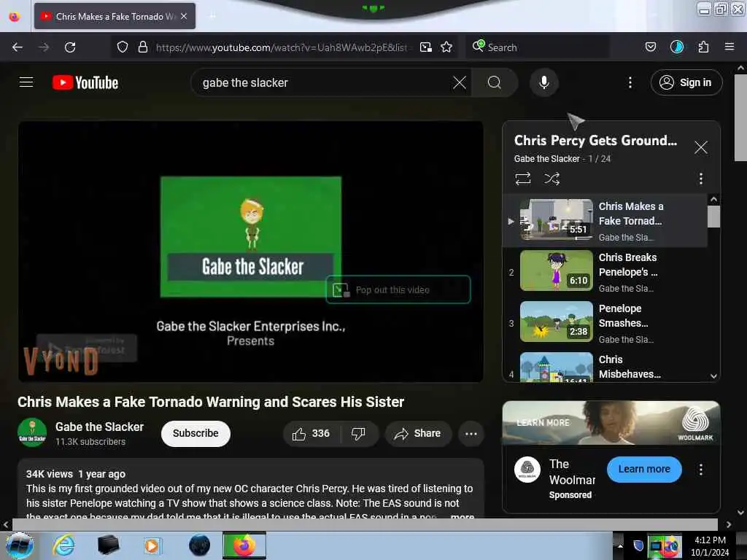
Task: Go to YouTube home via the logo
Action: coord(85,83)
